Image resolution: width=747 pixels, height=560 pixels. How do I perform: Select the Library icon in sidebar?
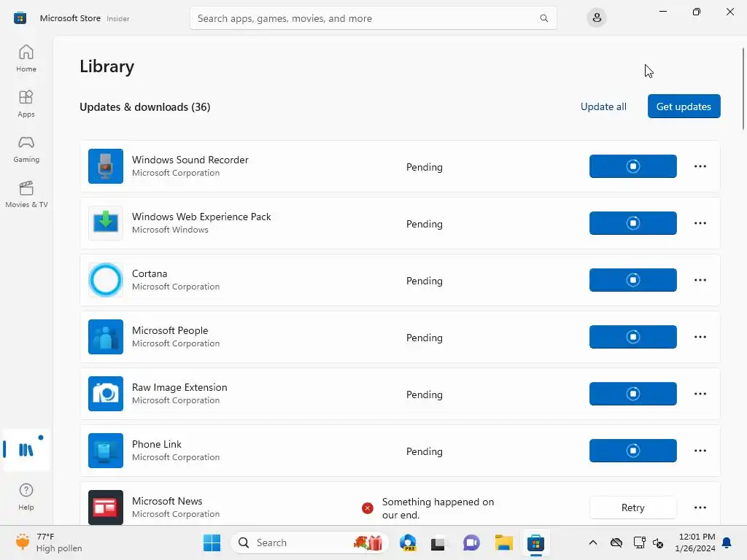[26, 449]
